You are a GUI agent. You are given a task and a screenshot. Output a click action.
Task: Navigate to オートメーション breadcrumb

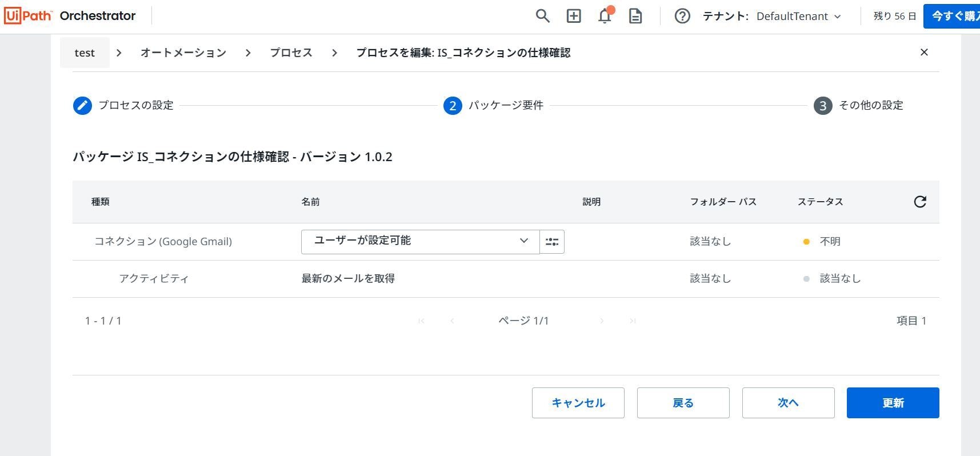(183, 53)
